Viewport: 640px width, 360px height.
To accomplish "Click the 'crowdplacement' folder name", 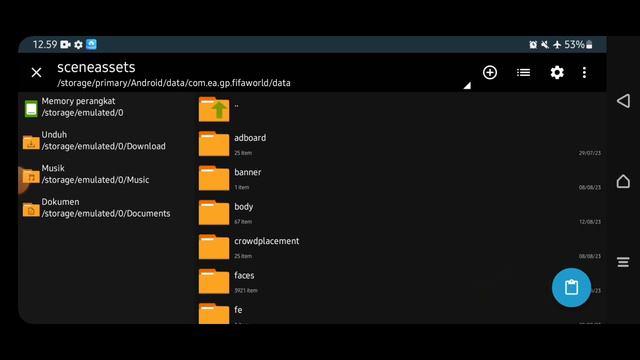I will [267, 241].
